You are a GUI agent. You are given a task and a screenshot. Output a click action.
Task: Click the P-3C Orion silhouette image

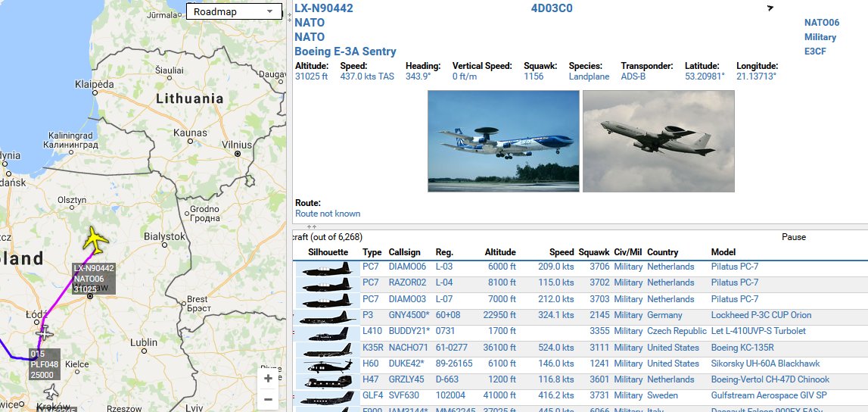327,317
